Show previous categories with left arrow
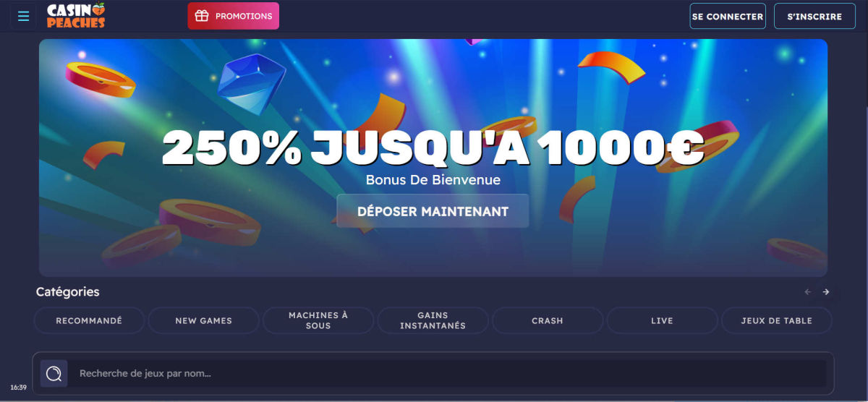868x402 pixels. click(808, 292)
